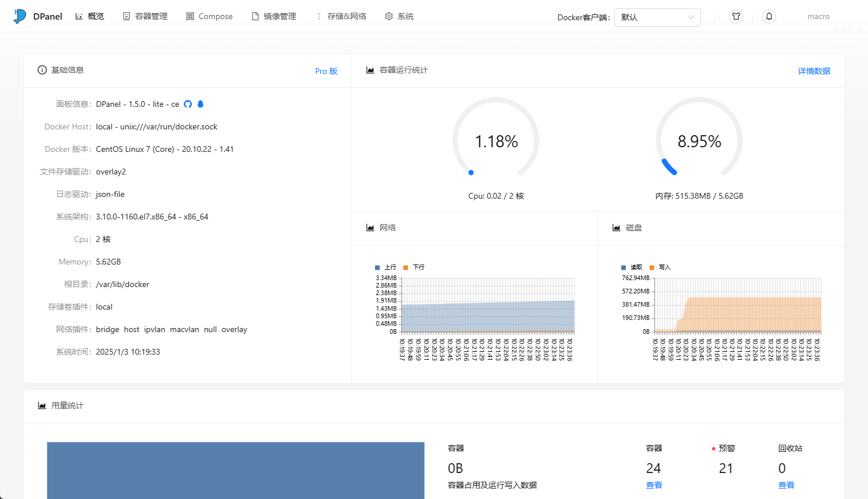Click the theme shirt icon
868x499 pixels.
pyautogui.click(x=736, y=16)
